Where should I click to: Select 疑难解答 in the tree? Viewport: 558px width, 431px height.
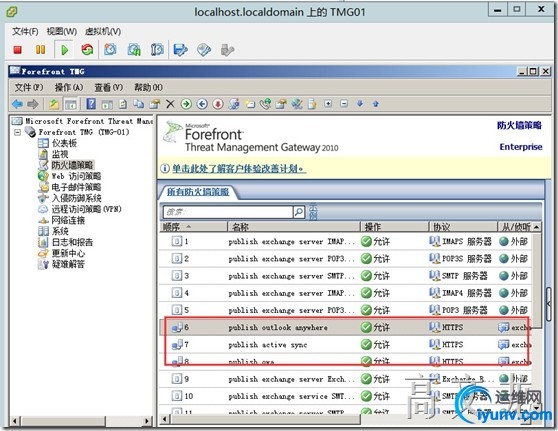pos(68,264)
